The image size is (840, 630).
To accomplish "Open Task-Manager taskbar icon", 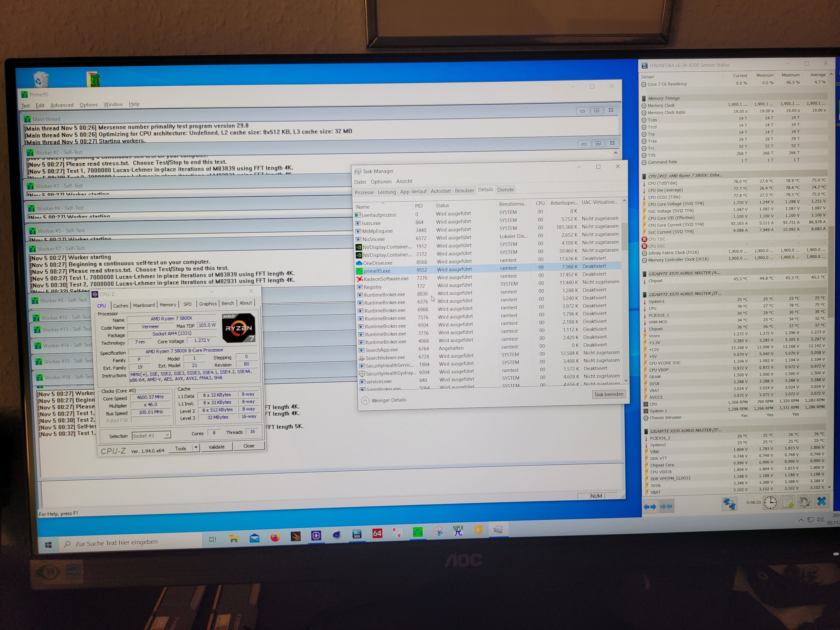I will coord(498,529).
